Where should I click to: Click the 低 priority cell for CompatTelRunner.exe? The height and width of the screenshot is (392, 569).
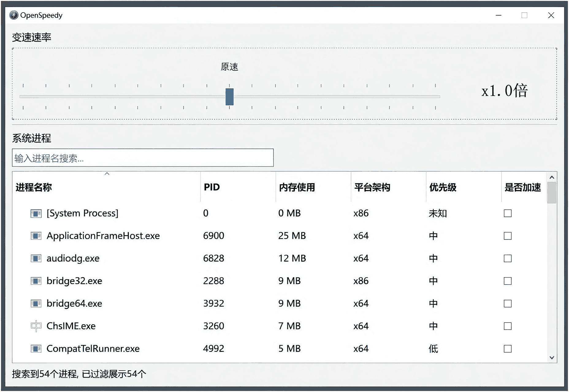433,349
